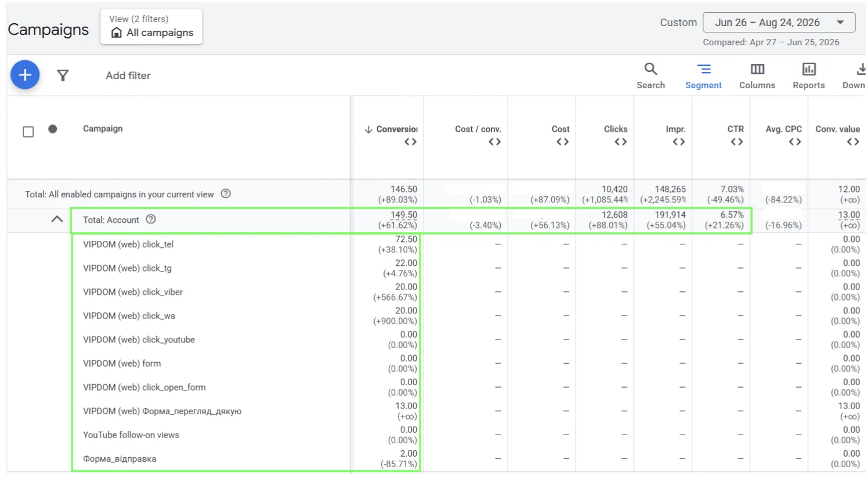Screen dimensions: 868x477
Task: Click the Campaigns page title
Action: 48,30
